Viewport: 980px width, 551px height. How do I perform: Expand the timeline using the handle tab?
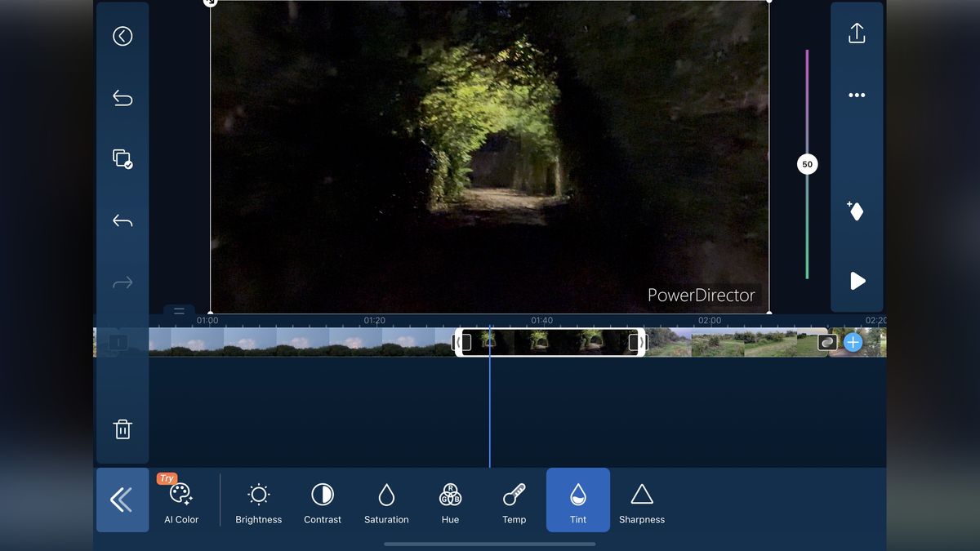179,311
